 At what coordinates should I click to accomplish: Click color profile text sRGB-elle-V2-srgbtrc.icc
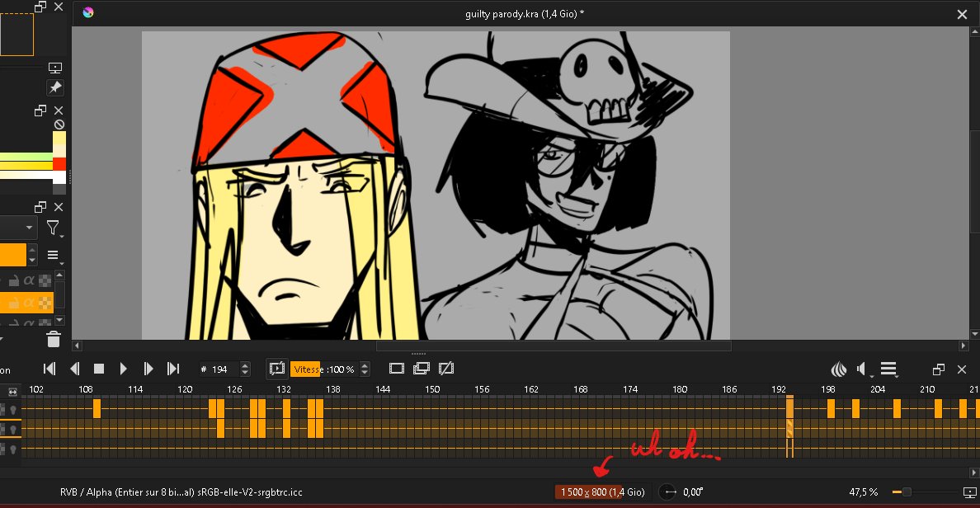(250, 492)
